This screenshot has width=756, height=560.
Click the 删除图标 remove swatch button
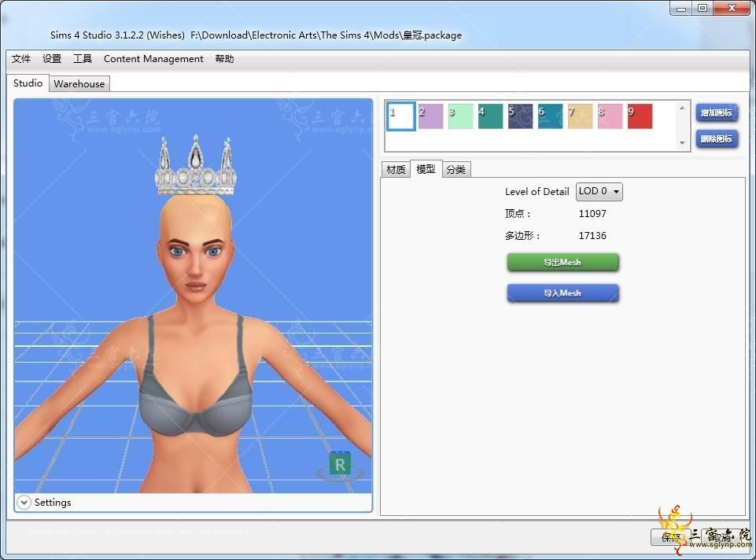(717, 138)
